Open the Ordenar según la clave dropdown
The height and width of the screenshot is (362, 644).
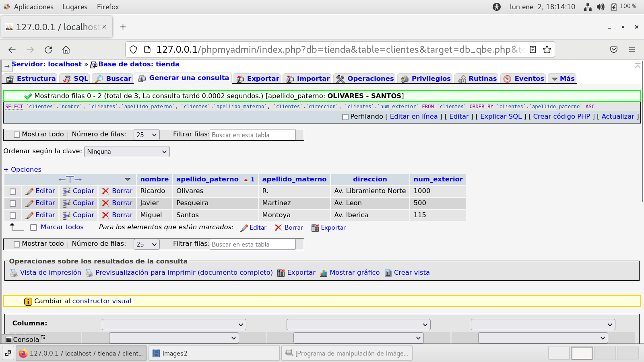pyautogui.click(x=127, y=152)
